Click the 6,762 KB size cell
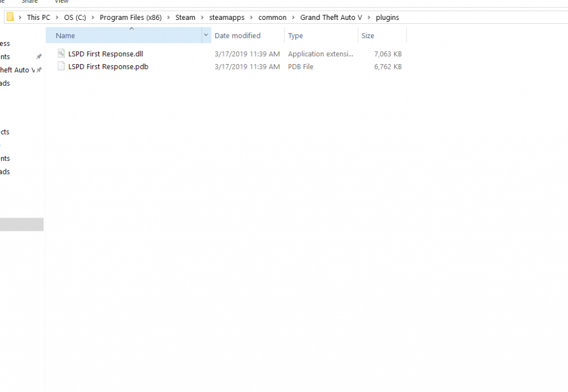 (388, 66)
